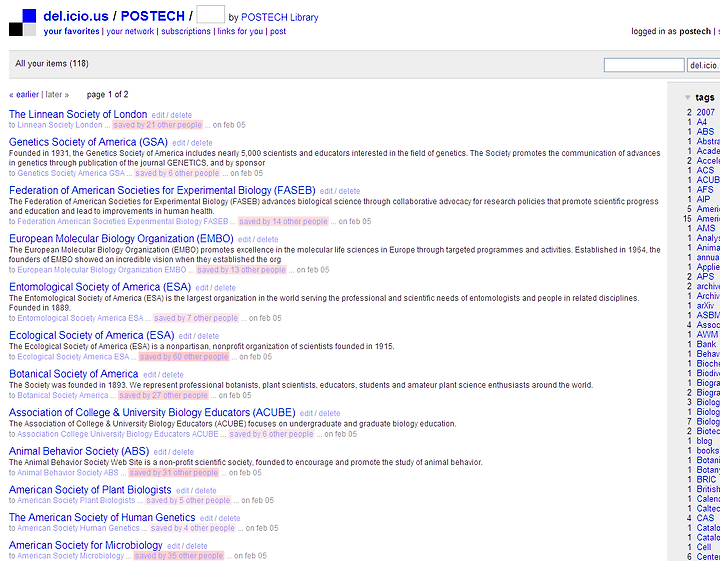Screen dimensions: 720x561
Task: Select the ACS tag in sidebar
Action: point(705,170)
